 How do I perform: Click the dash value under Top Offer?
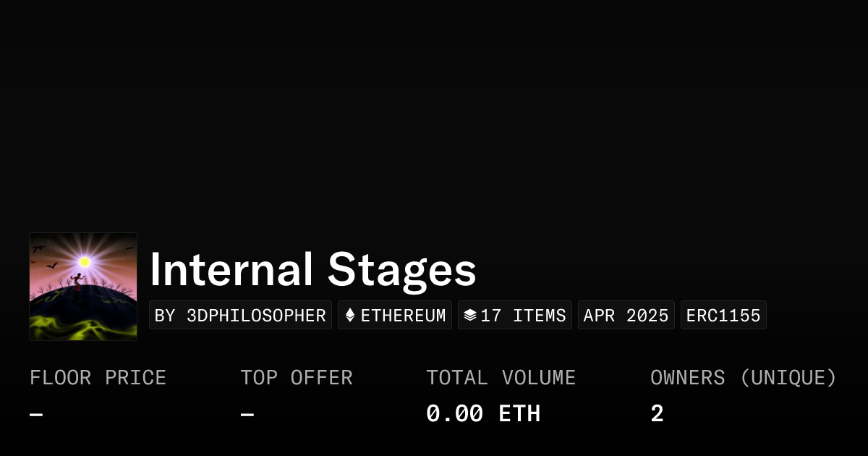point(247,414)
